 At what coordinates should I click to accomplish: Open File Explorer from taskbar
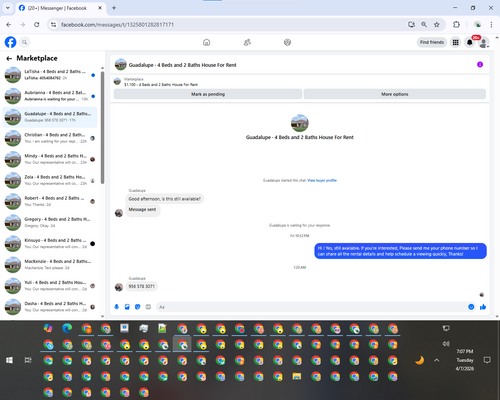[x=297, y=376]
